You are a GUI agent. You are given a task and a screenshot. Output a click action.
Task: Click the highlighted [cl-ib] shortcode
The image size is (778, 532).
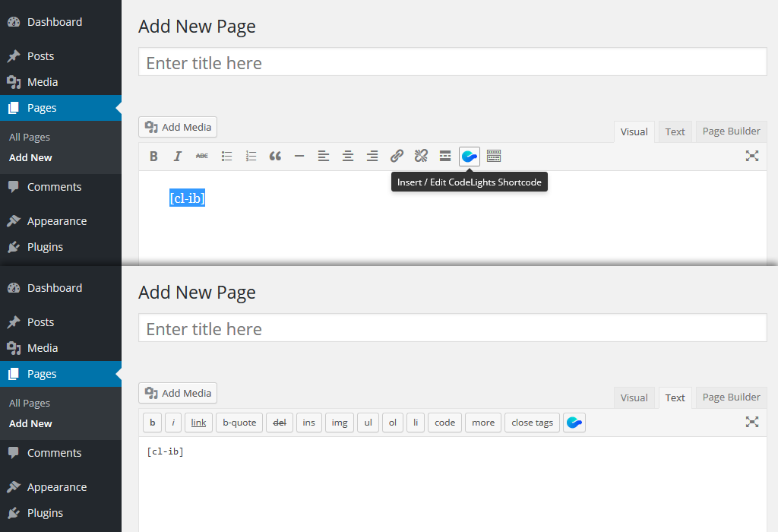point(187,198)
